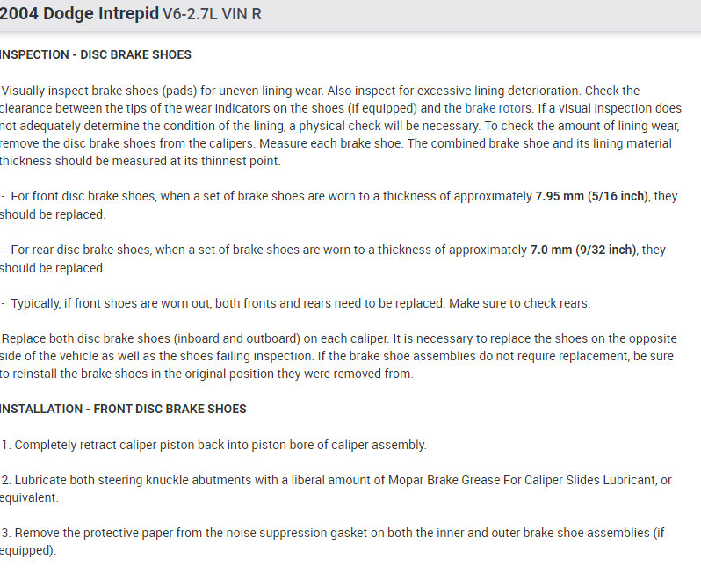
Task: Click the front disc brake shoes bullet
Action: [264, 196]
